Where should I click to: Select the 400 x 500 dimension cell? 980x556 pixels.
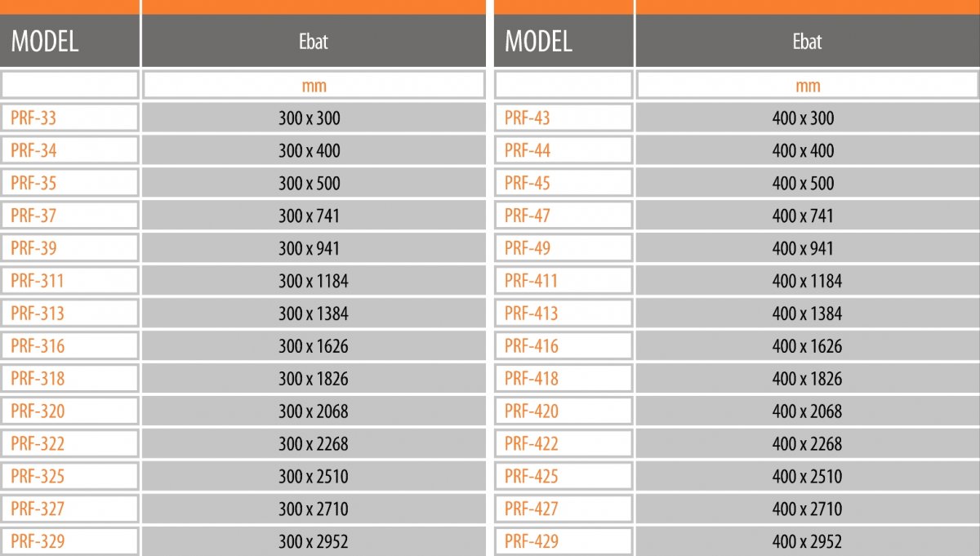[807, 183]
